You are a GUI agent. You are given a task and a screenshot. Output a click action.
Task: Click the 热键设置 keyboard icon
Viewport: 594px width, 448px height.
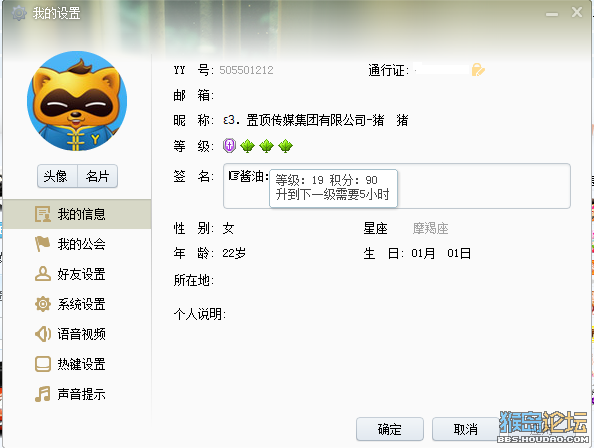click(x=43, y=364)
